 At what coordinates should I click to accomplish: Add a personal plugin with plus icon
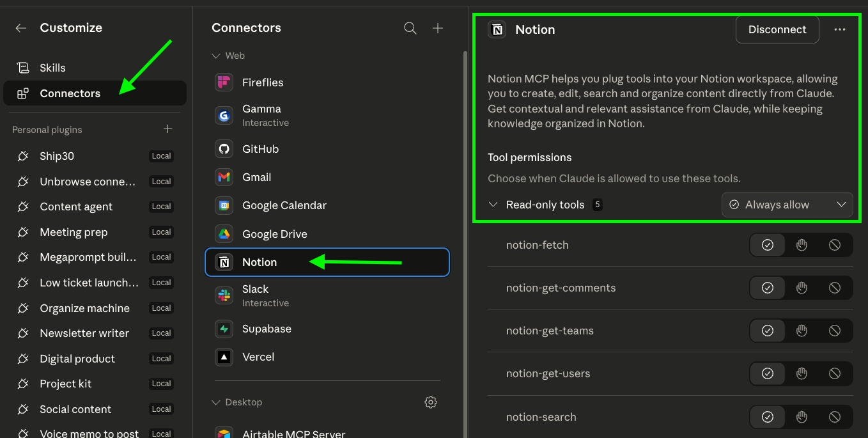pos(168,129)
